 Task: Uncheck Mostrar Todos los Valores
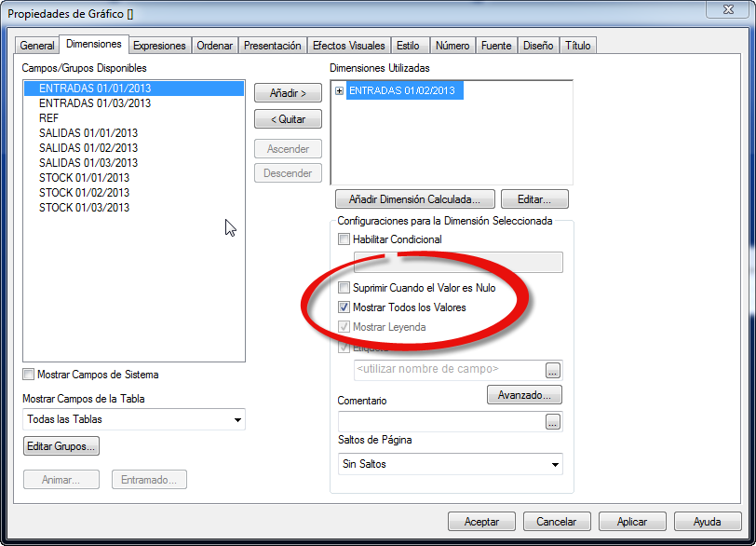pos(344,307)
